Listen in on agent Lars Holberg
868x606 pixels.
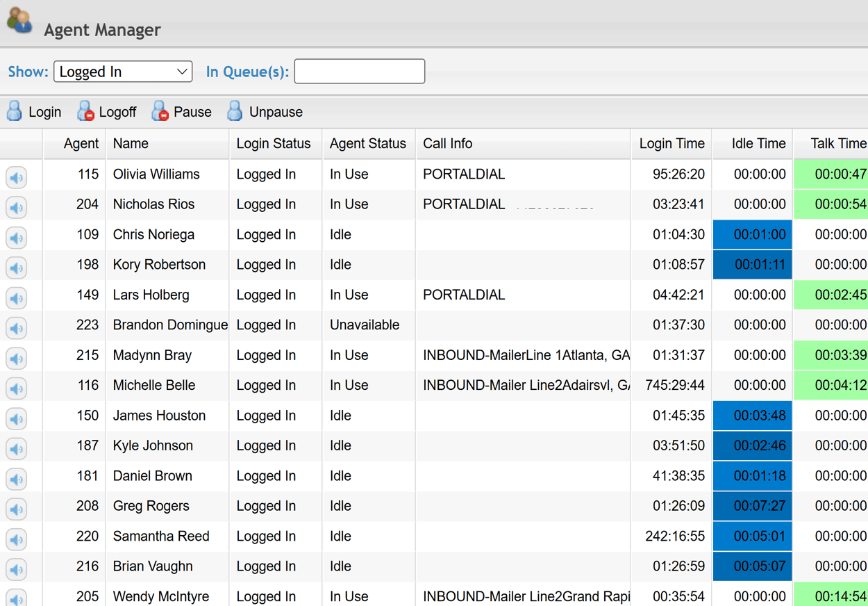pyautogui.click(x=17, y=298)
